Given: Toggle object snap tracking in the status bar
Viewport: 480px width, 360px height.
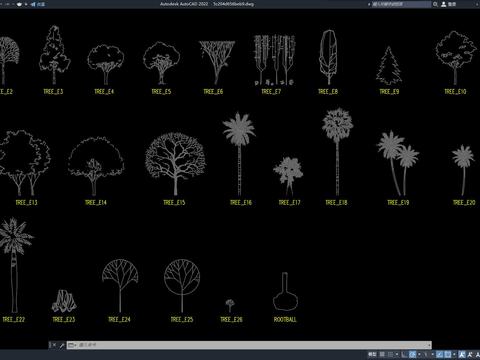Looking at the screenshot, I should (439, 354).
